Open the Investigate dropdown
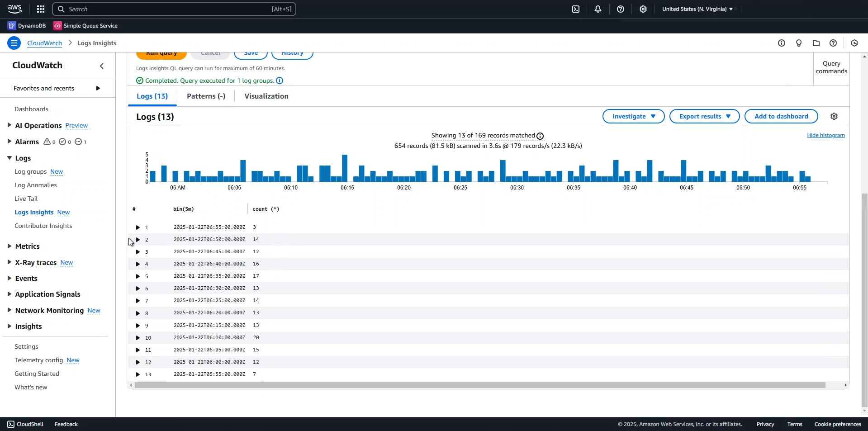Image resolution: width=868 pixels, height=431 pixels. 633,116
